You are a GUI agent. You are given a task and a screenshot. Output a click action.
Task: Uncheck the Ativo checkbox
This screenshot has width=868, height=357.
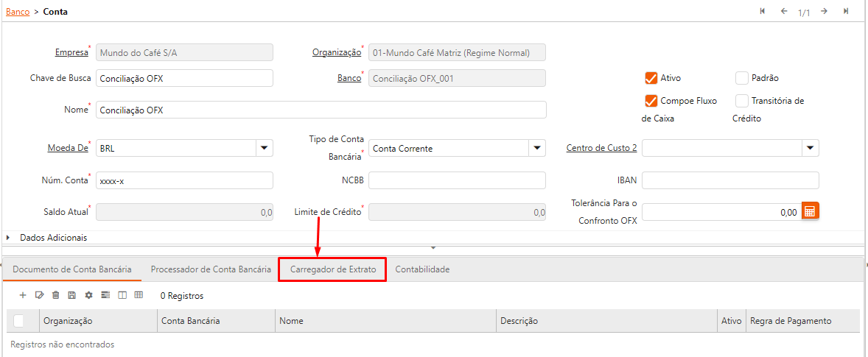tap(651, 78)
